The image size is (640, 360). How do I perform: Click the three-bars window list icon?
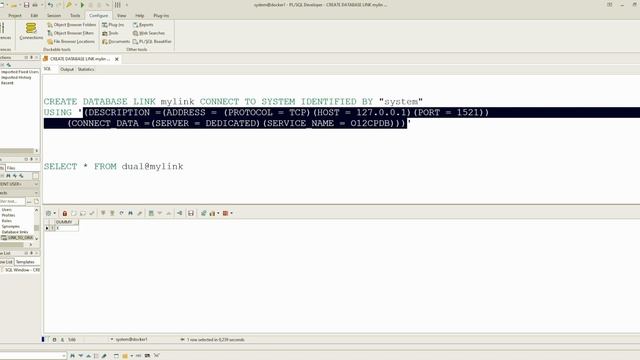click(x=118, y=5)
